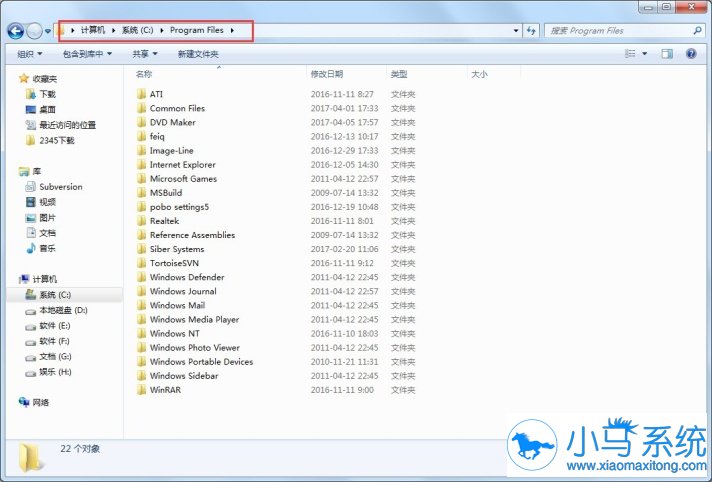Expand the arrow after 计算机 breadcrumb
The width and height of the screenshot is (712, 482).
coord(113,30)
